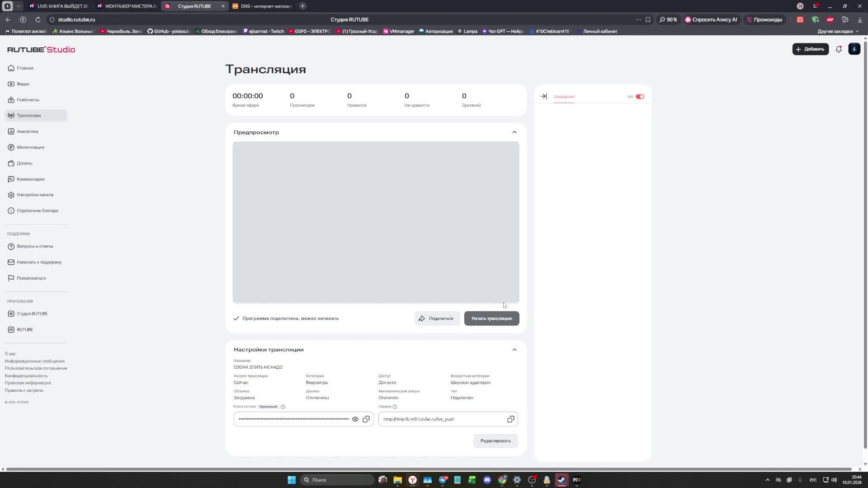Select Трансляции in the sidebar
Screen dimensions: 868x488
(x=36, y=116)
